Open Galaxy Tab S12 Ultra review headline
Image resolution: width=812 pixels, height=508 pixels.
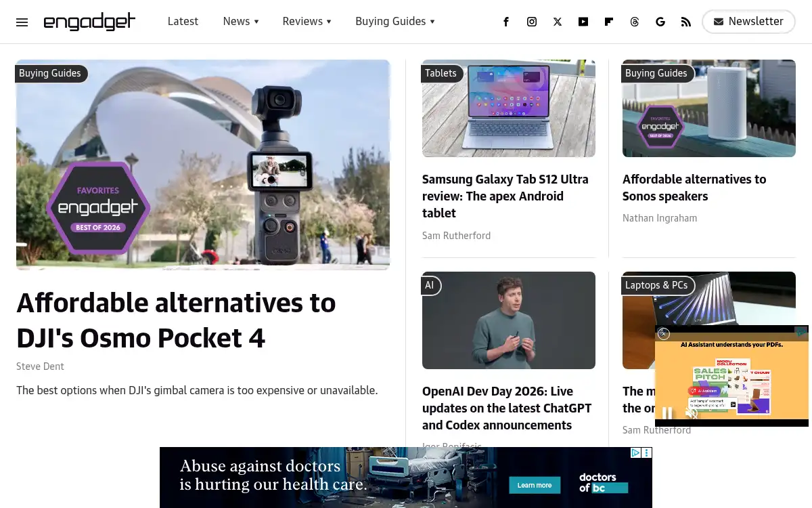point(505,196)
